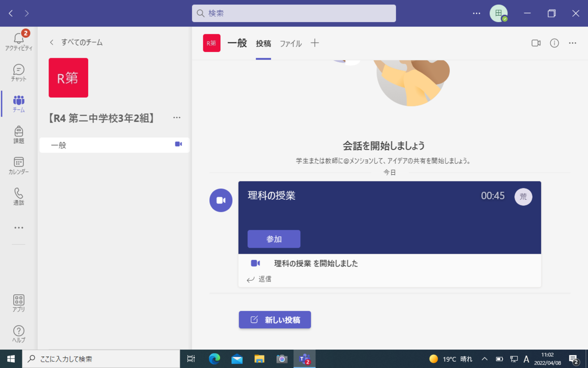Image resolution: width=588 pixels, height=368 pixels.
Task: Start meeting with channel header camera icon
Action: (x=536, y=43)
